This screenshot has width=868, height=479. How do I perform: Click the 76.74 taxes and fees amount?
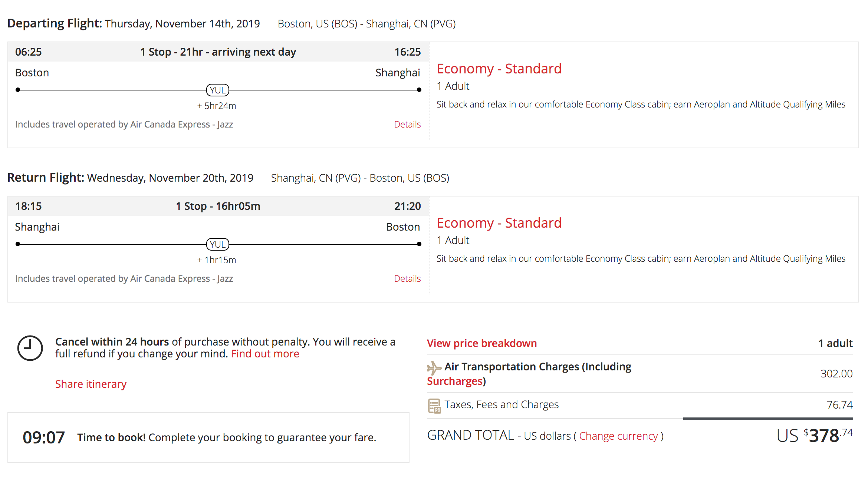[839, 405]
